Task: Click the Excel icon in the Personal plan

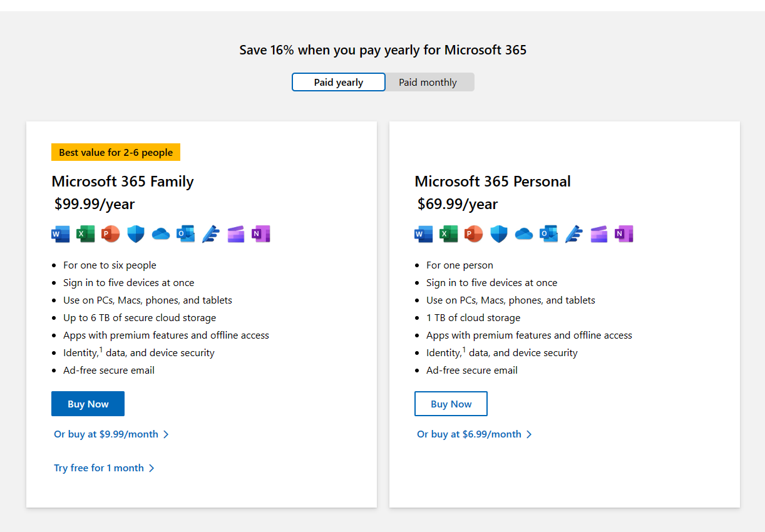Action: coord(449,234)
